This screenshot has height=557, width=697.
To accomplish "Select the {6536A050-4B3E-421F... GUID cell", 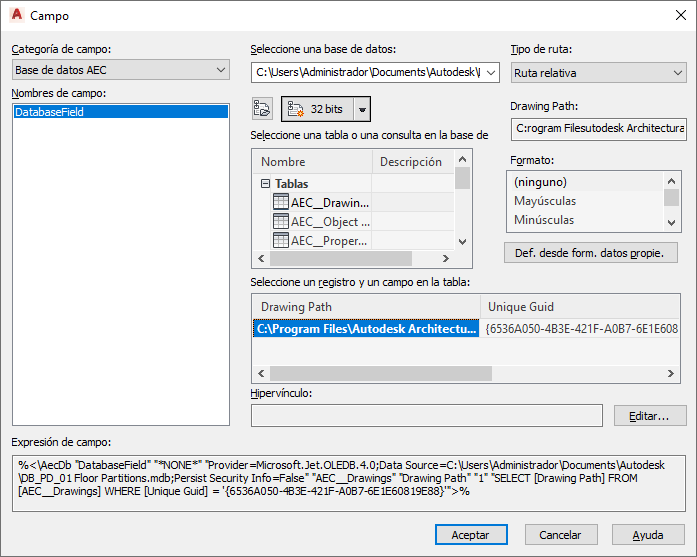I will coord(580,329).
